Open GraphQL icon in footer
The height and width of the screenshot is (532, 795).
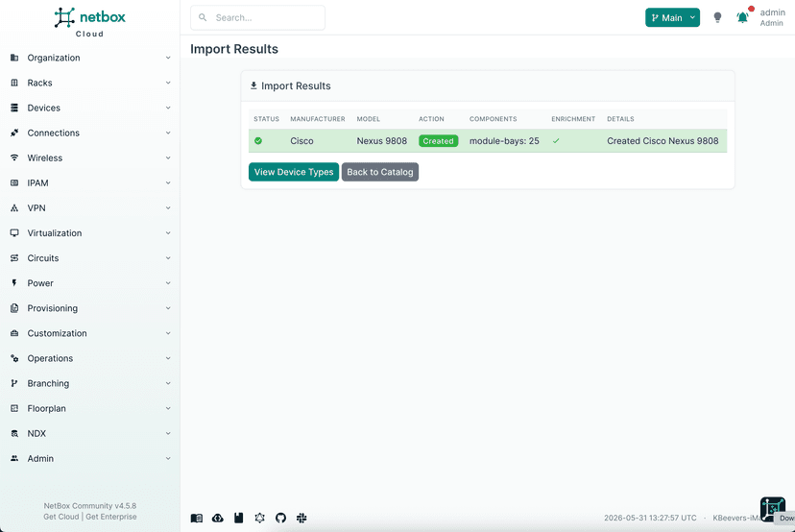[x=259, y=518]
